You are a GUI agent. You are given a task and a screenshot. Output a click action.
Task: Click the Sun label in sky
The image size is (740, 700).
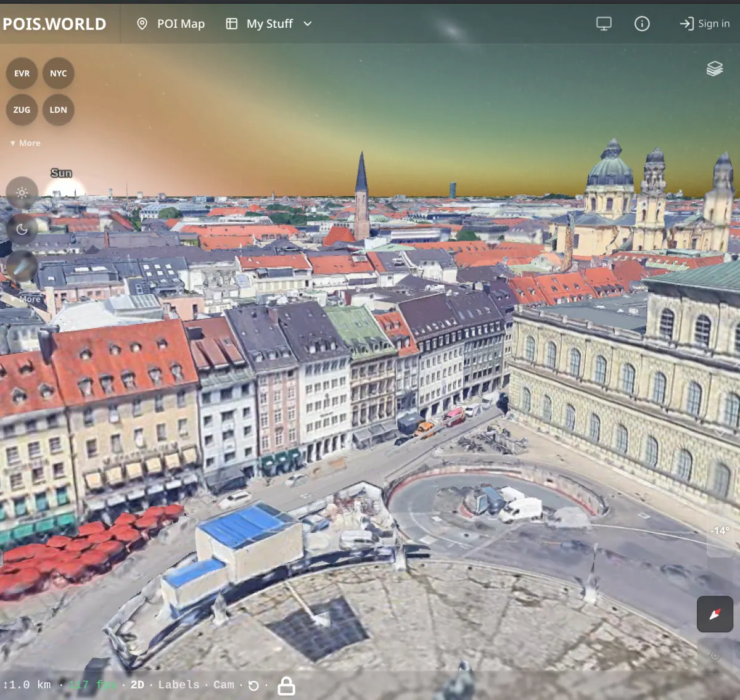coord(61,173)
